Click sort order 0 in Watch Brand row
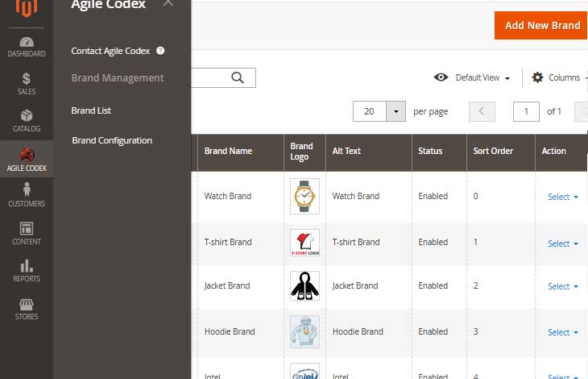Screen dimensions: 588x379 (475, 196)
